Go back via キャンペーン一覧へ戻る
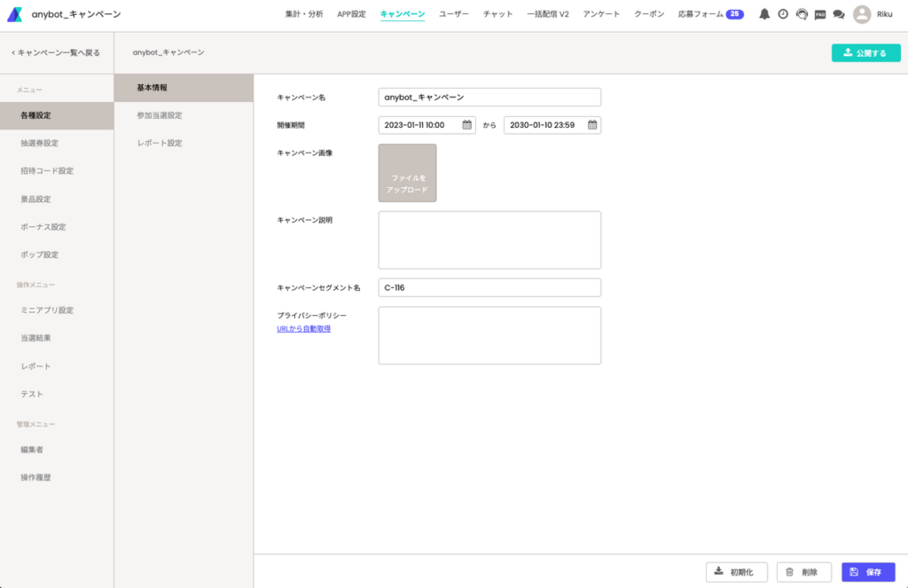 (x=56, y=52)
